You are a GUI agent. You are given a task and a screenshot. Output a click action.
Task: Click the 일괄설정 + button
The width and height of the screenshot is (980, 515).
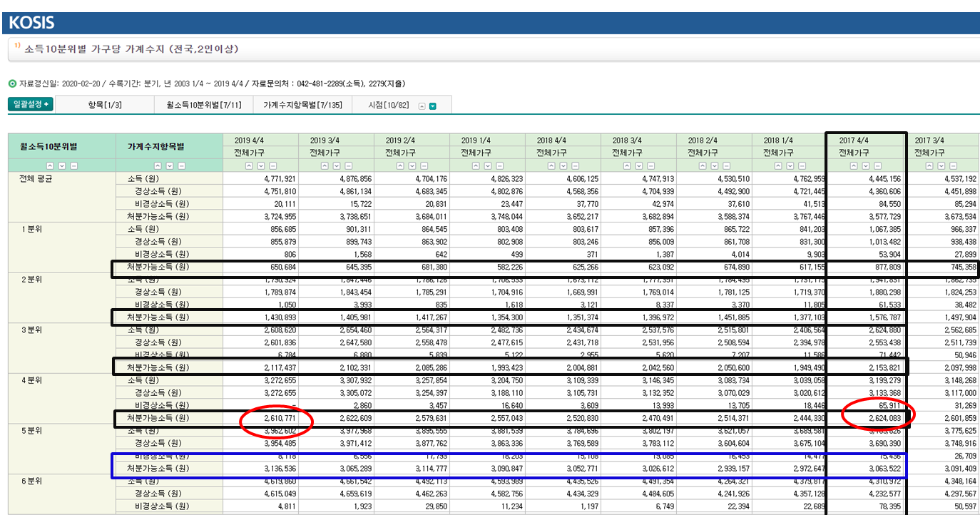tap(31, 104)
